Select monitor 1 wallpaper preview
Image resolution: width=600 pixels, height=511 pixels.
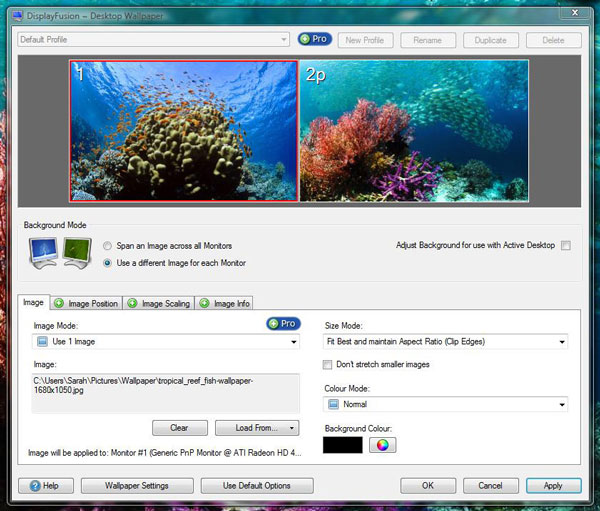[184, 131]
